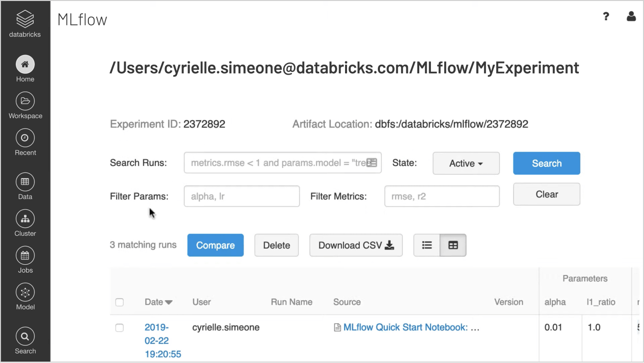Show Recent items clock icon
The height and width of the screenshot is (363, 644).
click(25, 138)
